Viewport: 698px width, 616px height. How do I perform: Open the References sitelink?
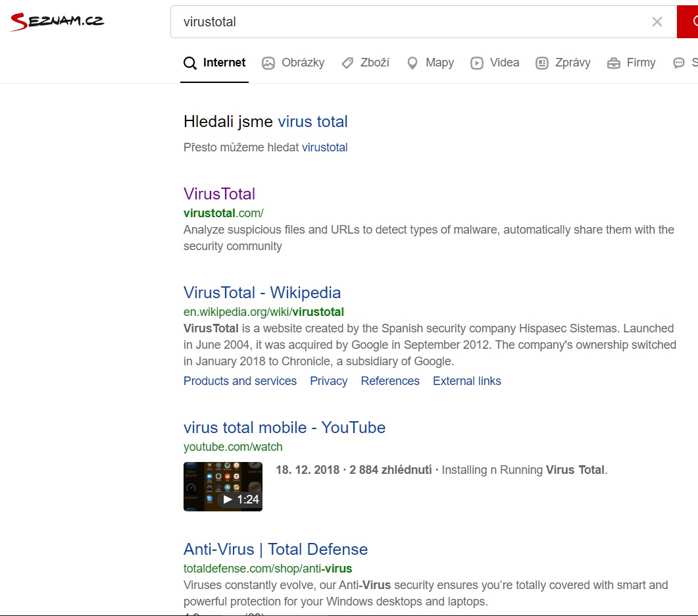click(390, 381)
